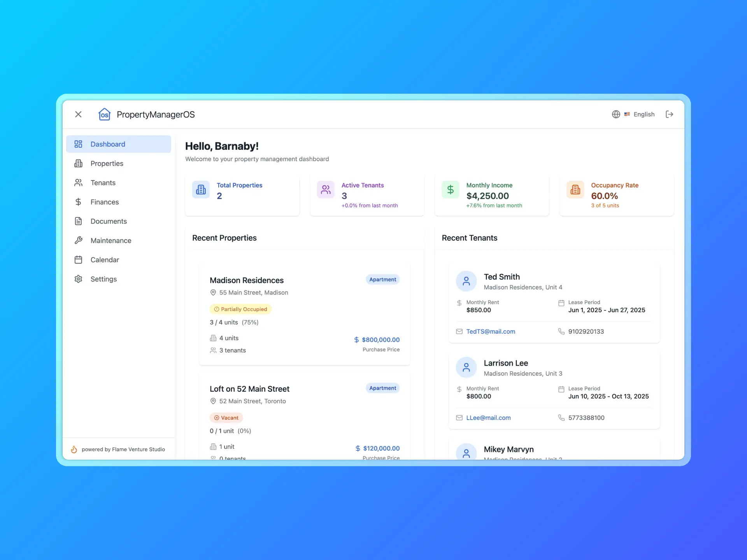Click the Monthly Income dollar icon

click(451, 190)
